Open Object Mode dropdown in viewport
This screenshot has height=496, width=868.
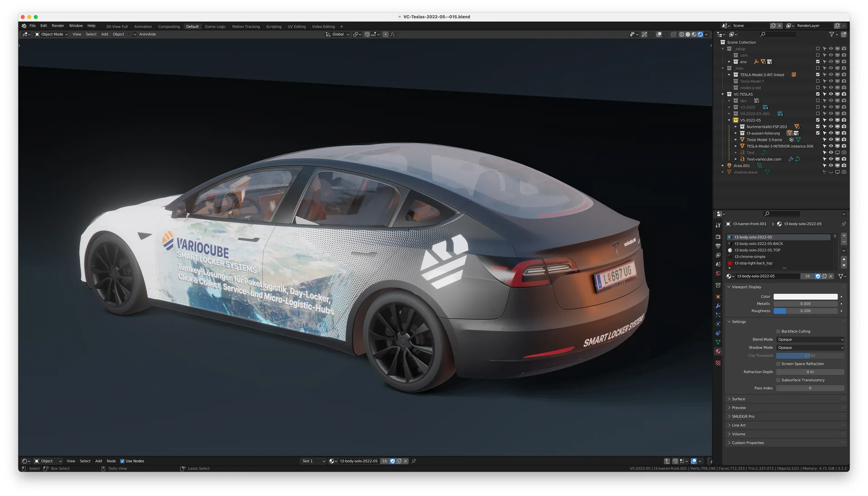coord(52,34)
